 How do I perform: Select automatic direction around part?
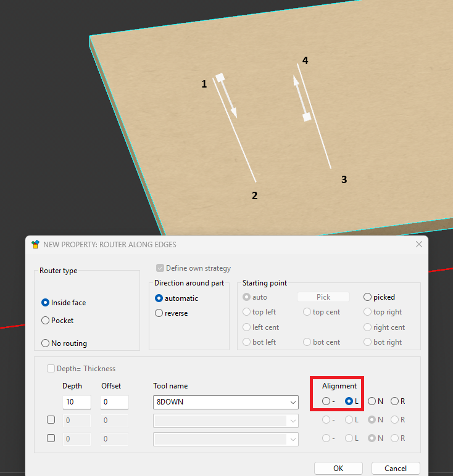click(159, 298)
